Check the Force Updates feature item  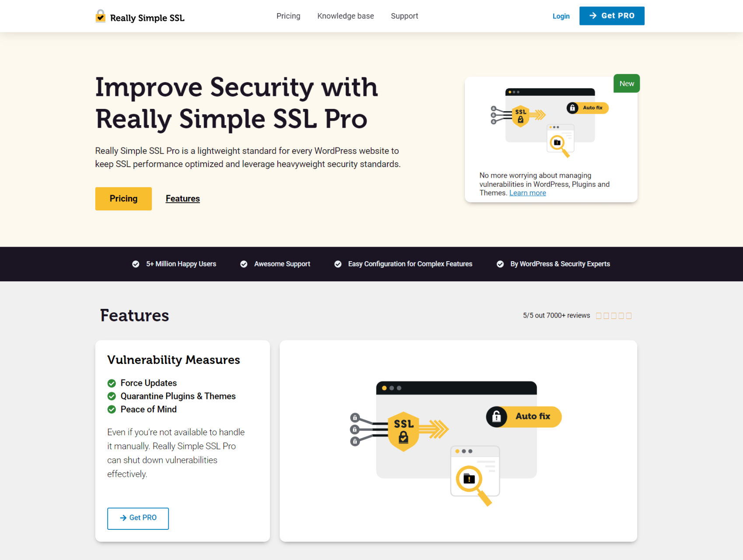tap(112, 383)
